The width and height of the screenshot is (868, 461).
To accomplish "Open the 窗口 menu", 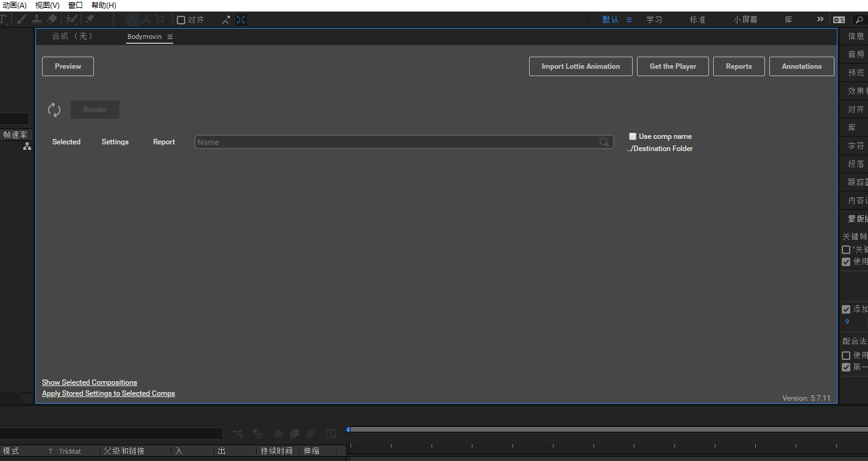I will click(76, 5).
